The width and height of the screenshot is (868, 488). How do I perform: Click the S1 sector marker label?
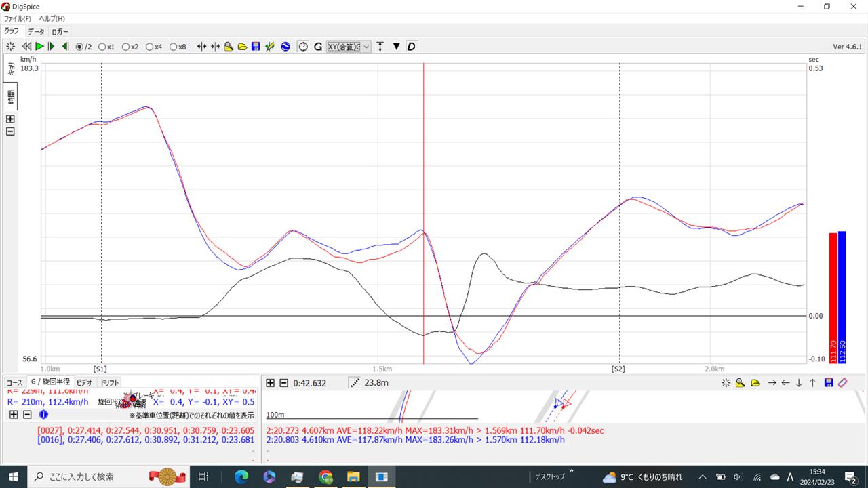(x=100, y=369)
